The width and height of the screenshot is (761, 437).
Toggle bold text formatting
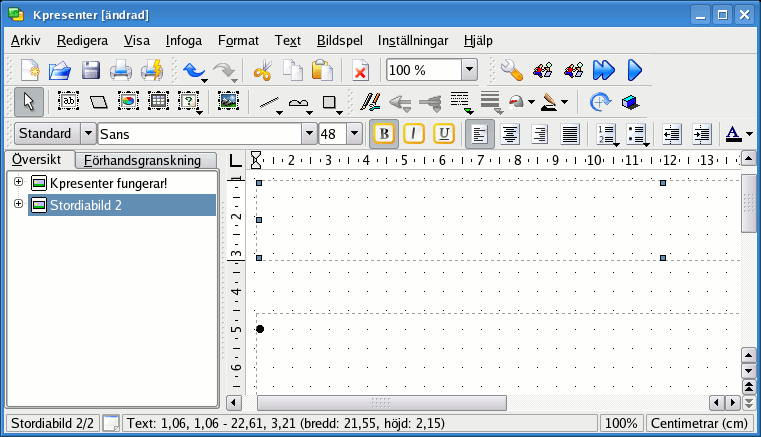coord(383,133)
